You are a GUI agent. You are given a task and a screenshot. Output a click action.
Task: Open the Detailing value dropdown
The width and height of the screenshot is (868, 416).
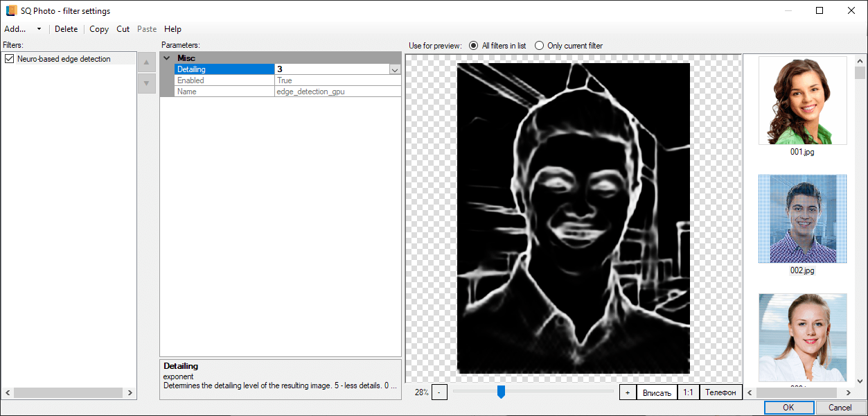[395, 69]
